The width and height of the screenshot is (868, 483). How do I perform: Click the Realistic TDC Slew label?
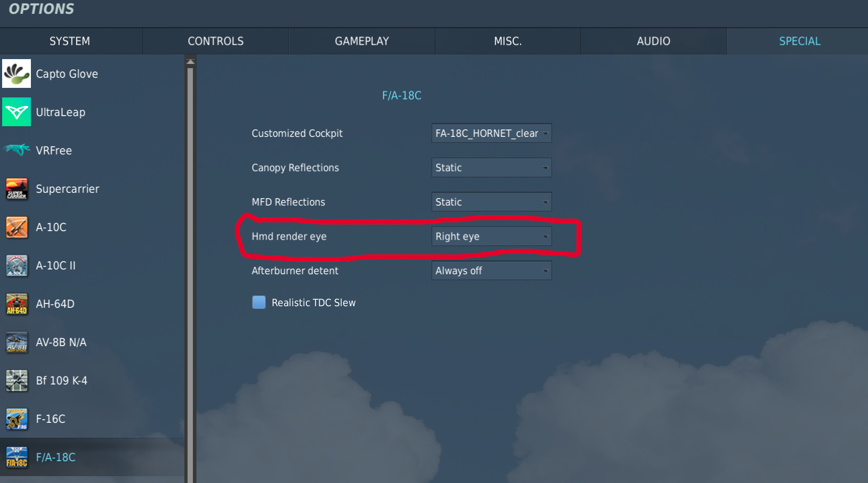[x=314, y=302]
